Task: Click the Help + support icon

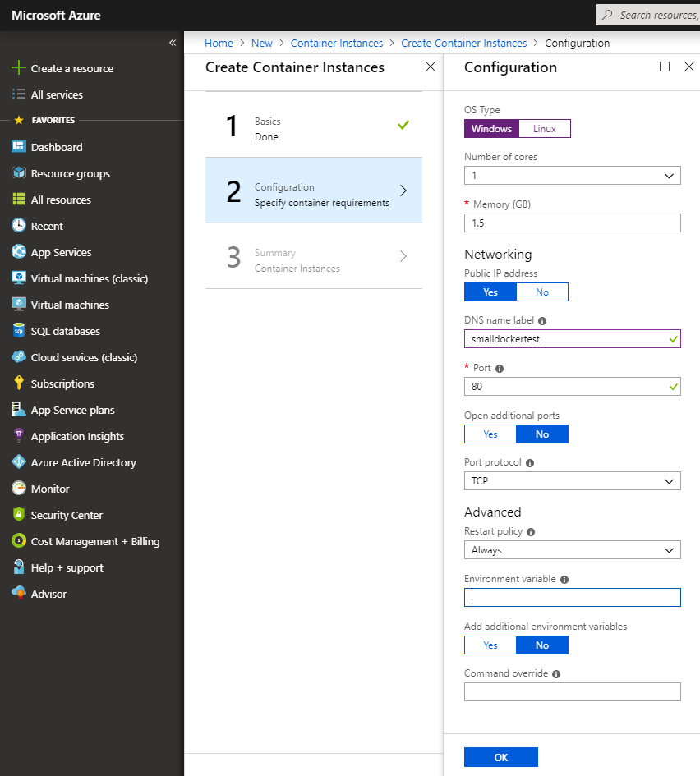Action: point(18,567)
